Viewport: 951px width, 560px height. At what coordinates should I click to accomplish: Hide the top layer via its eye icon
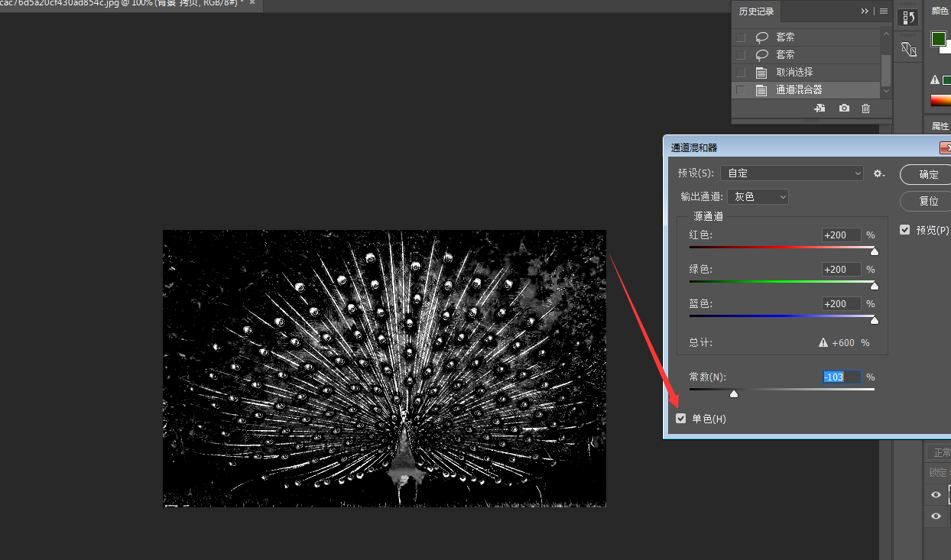[x=936, y=495]
